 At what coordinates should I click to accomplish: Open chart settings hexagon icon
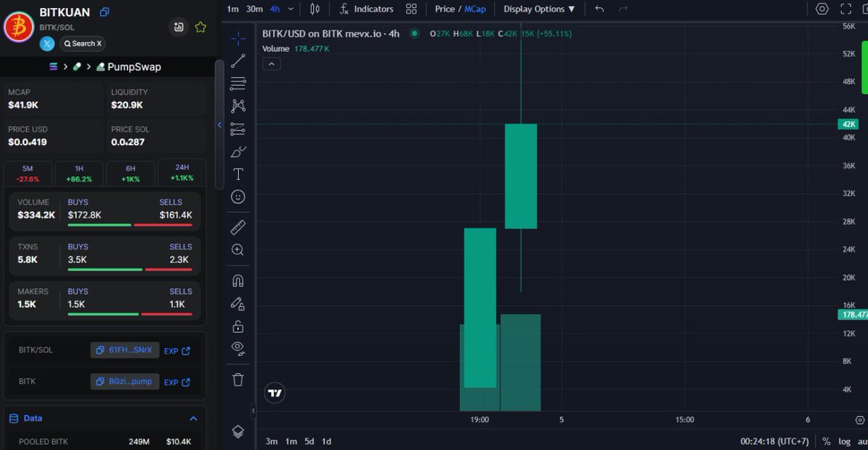tap(822, 9)
